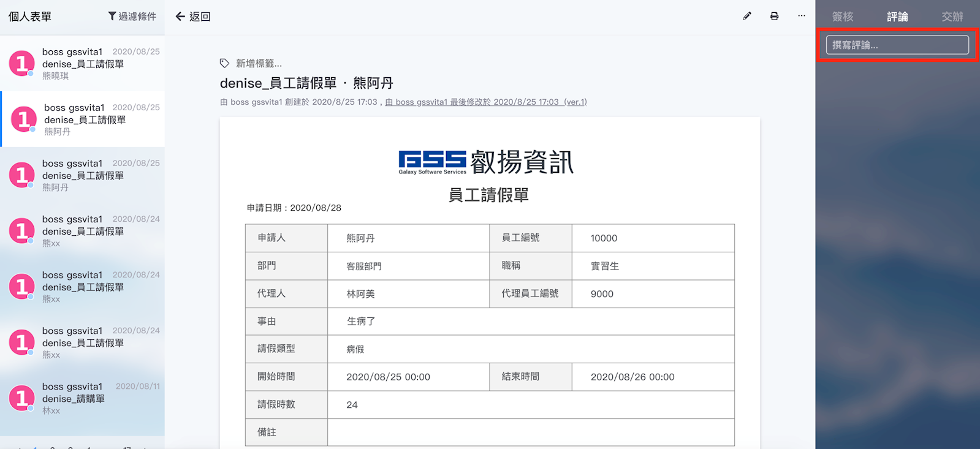980x449 pixels.
Task: Open the 熊曉琪 leave form entry
Action: (92, 64)
